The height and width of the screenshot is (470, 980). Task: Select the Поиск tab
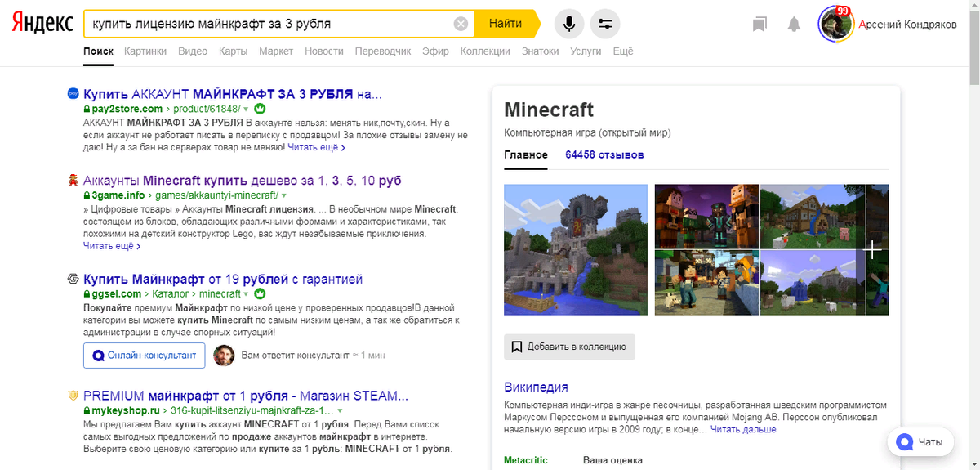point(98,51)
